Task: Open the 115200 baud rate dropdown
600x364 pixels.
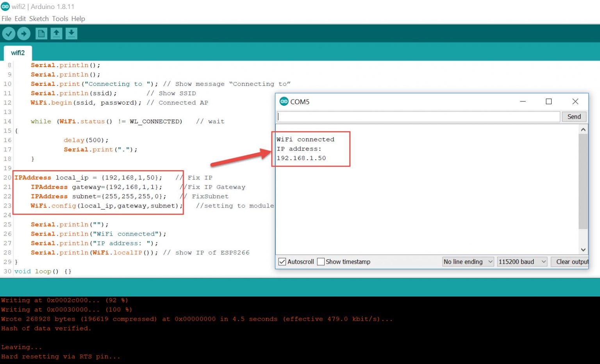Action: (521, 261)
